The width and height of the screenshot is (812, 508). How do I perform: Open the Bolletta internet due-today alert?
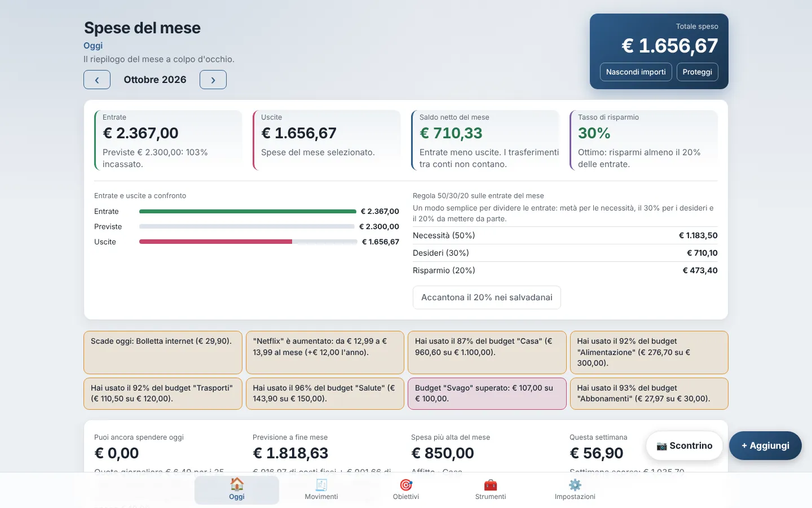[163, 352]
